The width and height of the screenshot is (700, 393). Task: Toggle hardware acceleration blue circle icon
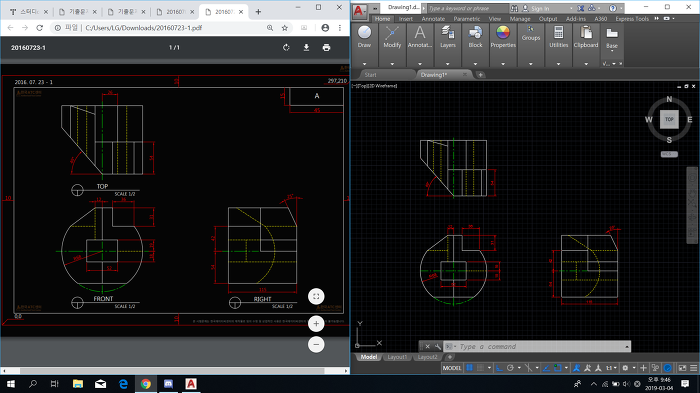[667, 368]
